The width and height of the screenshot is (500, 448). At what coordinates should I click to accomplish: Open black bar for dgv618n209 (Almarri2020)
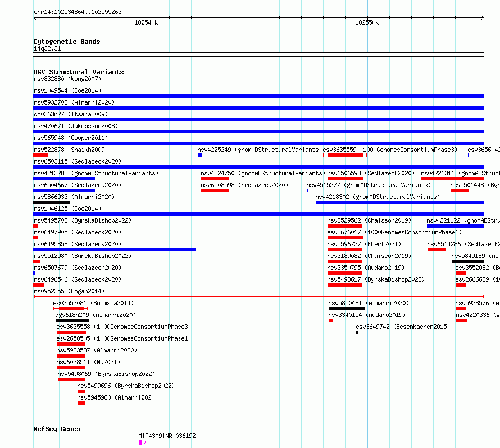coord(72,320)
